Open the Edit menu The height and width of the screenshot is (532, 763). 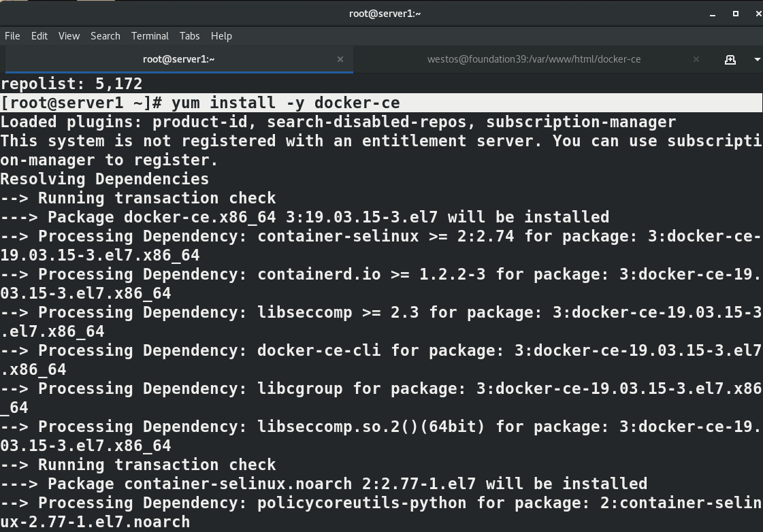pyautogui.click(x=39, y=36)
